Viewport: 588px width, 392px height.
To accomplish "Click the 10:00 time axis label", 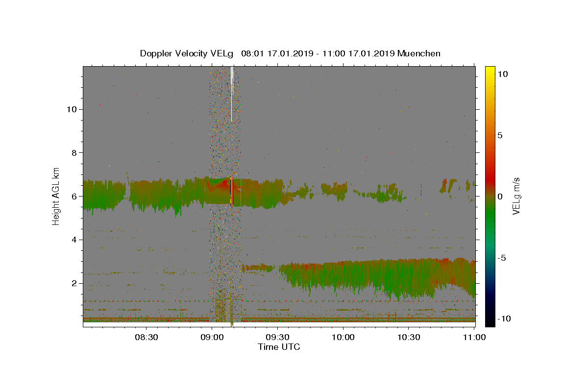I will [343, 337].
